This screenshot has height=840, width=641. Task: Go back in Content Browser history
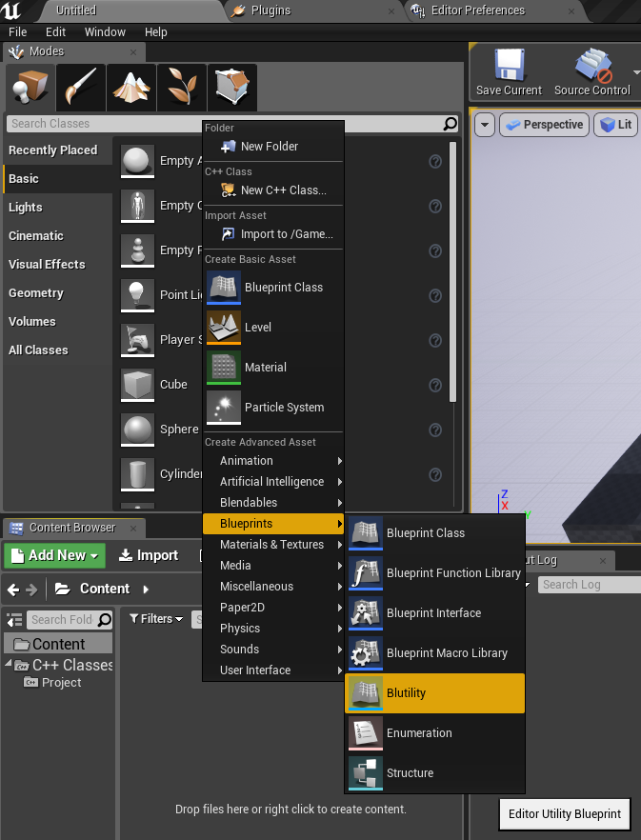(x=13, y=590)
